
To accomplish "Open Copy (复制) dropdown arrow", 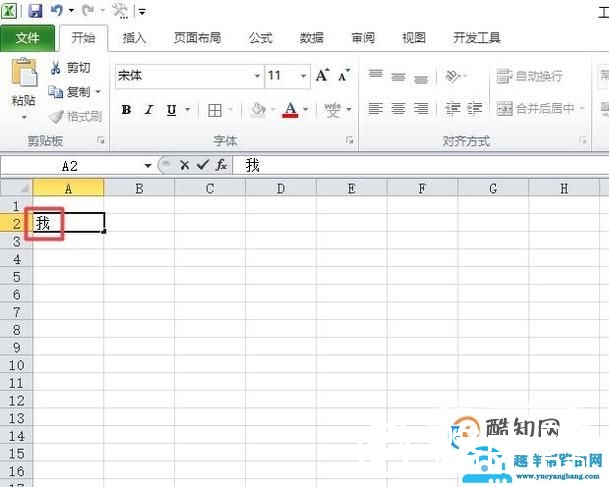I will coord(98,92).
